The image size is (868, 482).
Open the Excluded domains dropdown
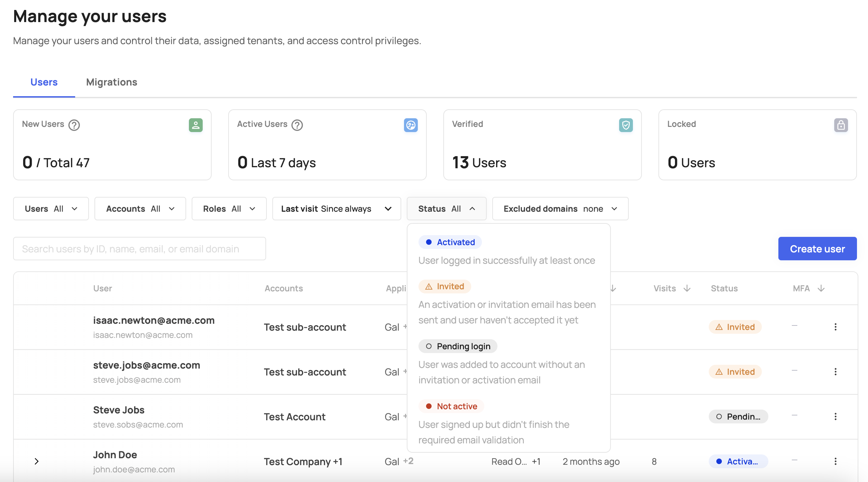[560, 209]
